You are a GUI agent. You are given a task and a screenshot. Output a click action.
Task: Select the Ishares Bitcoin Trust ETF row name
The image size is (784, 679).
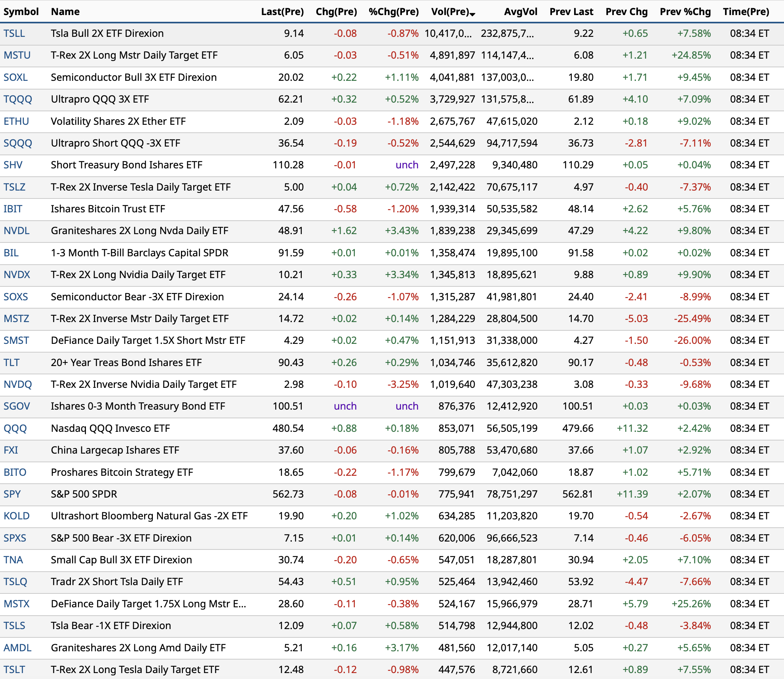[x=108, y=209]
